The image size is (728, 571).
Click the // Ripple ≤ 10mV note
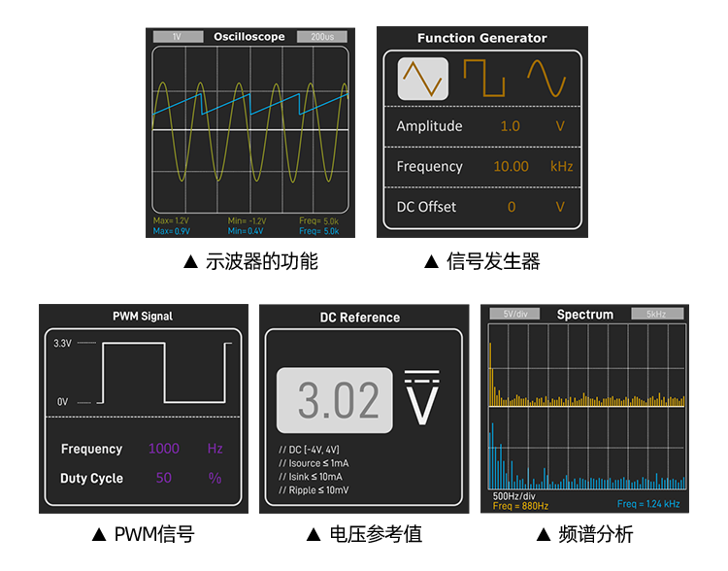pos(314,489)
